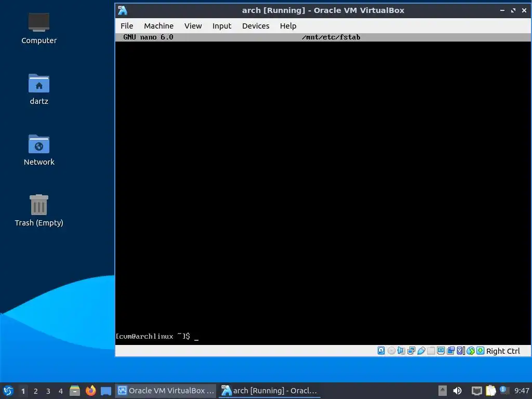Open the volume control in system tray

457,391
